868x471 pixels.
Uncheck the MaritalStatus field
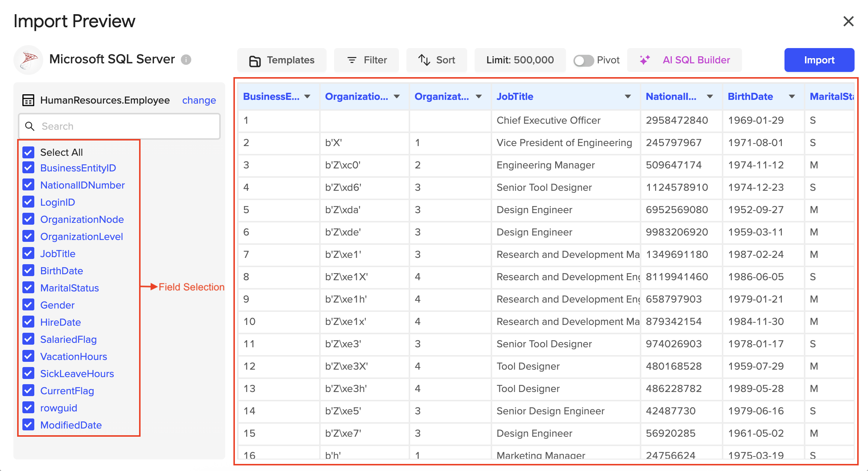coord(28,288)
